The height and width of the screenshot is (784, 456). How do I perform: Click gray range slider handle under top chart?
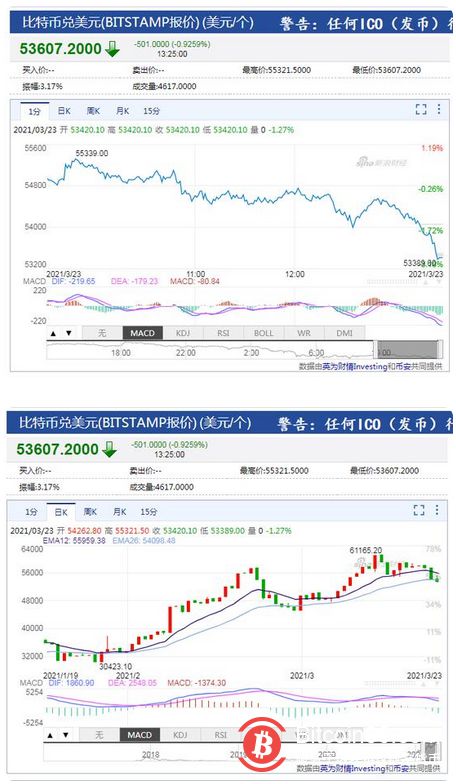[407, 350]
